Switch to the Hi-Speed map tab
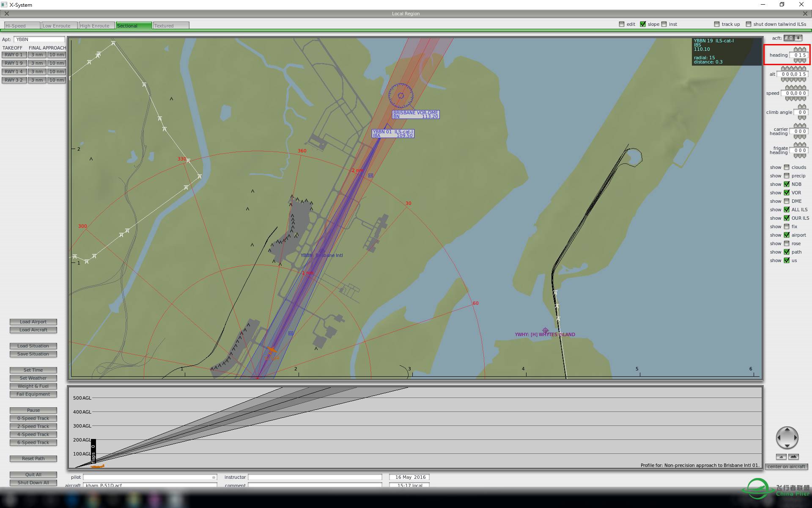 tap(22, 26)
